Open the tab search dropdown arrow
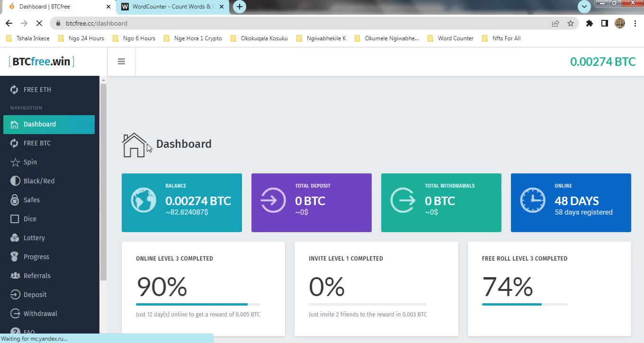 tap(584, 7)
